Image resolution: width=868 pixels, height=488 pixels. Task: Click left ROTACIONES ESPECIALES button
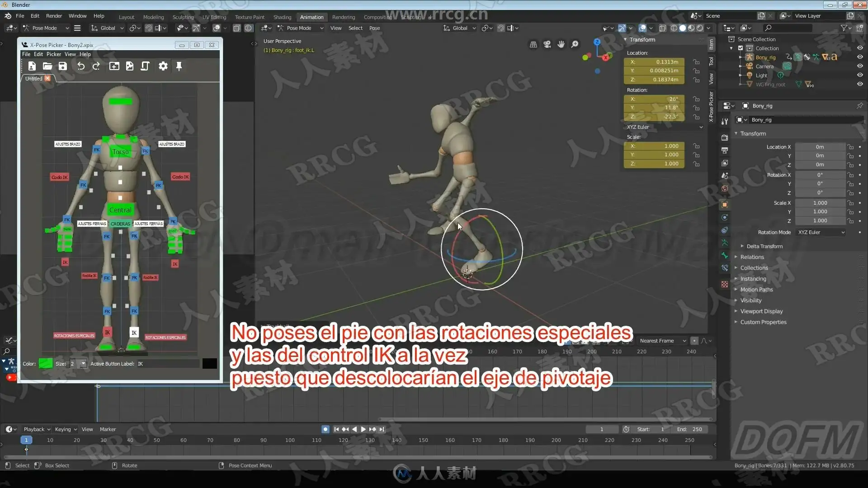74,336
